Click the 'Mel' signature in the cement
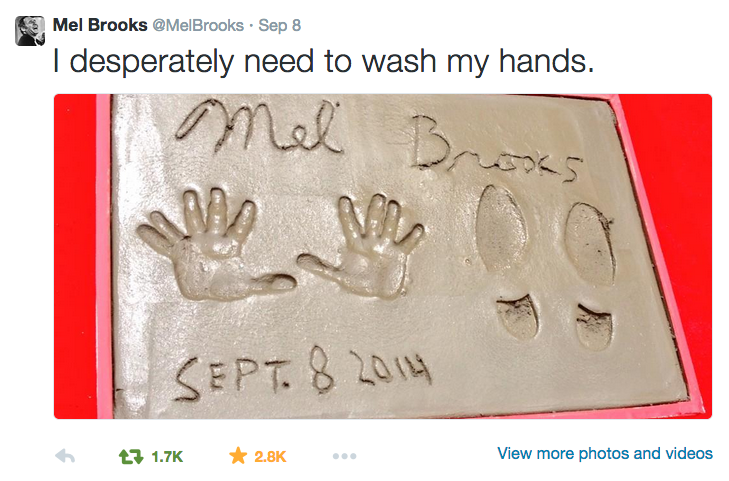Viewport: 729px width, 481px height. 258,126
